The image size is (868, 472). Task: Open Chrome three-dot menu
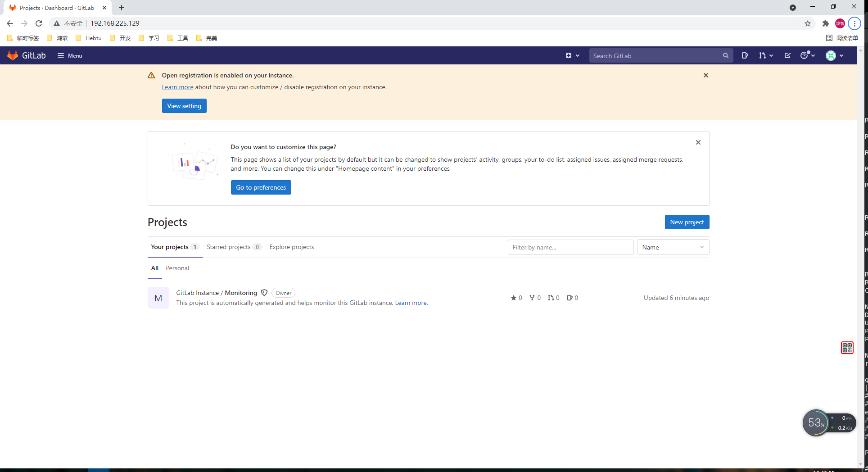click(854, 23)
